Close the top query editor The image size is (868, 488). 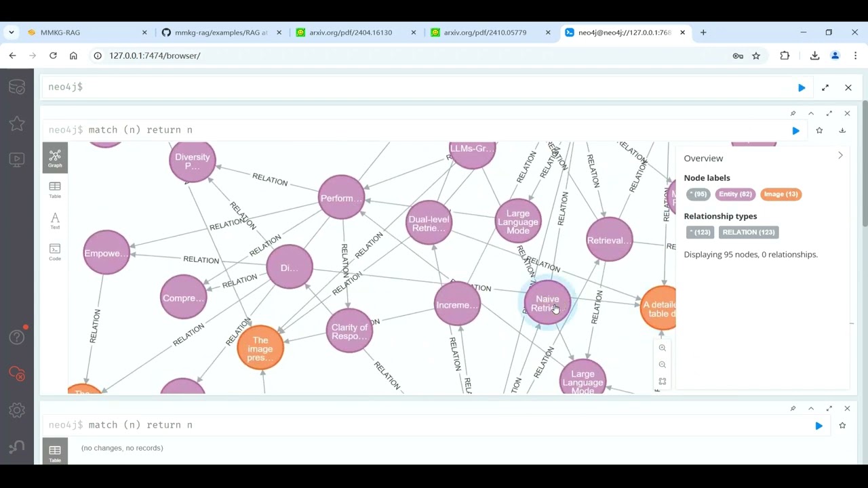[848, 87]
